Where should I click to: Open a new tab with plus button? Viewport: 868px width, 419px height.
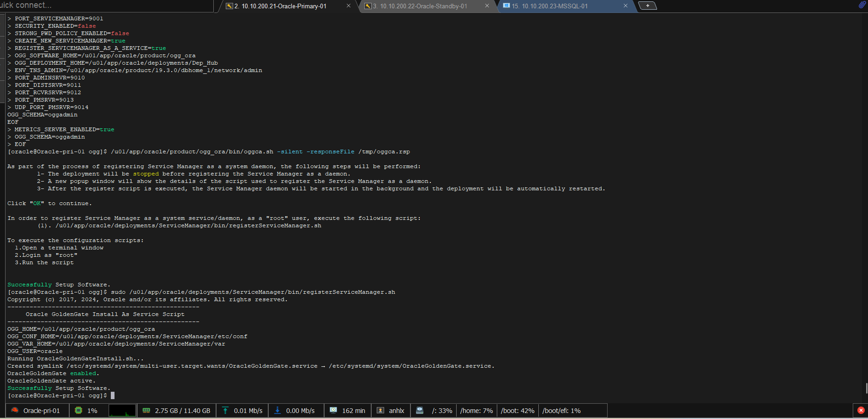pyautogui.click(x=647, y=6)
